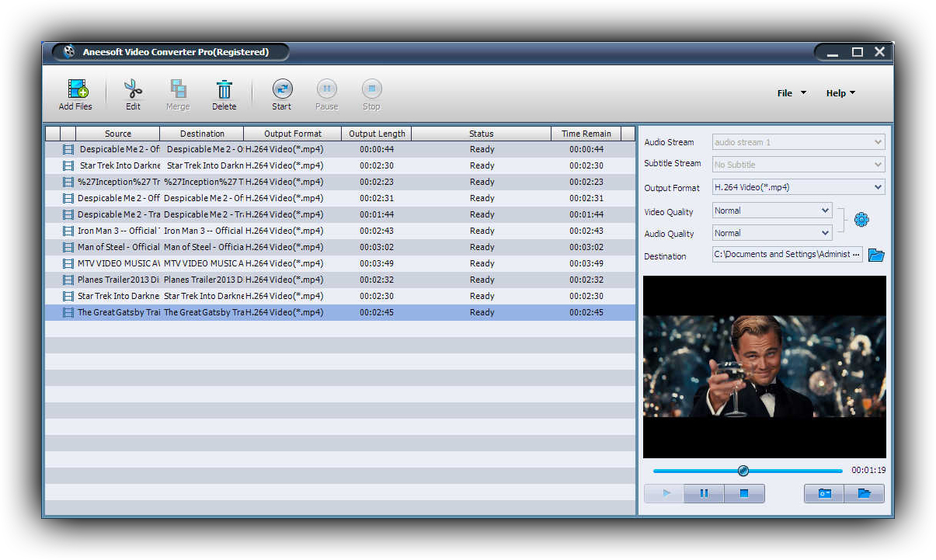Select "The Great Gatsby Trai" source entry
The height and width of the screenshot is (560, 936).
[x=118, y=312]
